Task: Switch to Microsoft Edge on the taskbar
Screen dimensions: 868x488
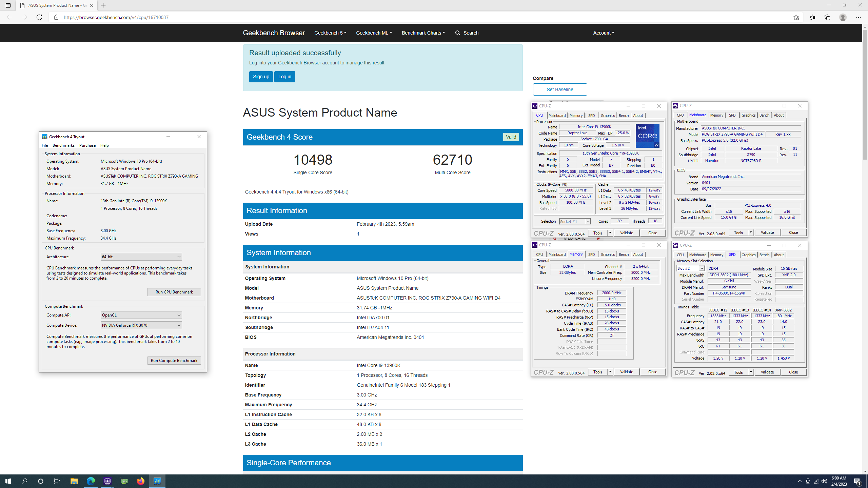Action: (x=91, y=481)
